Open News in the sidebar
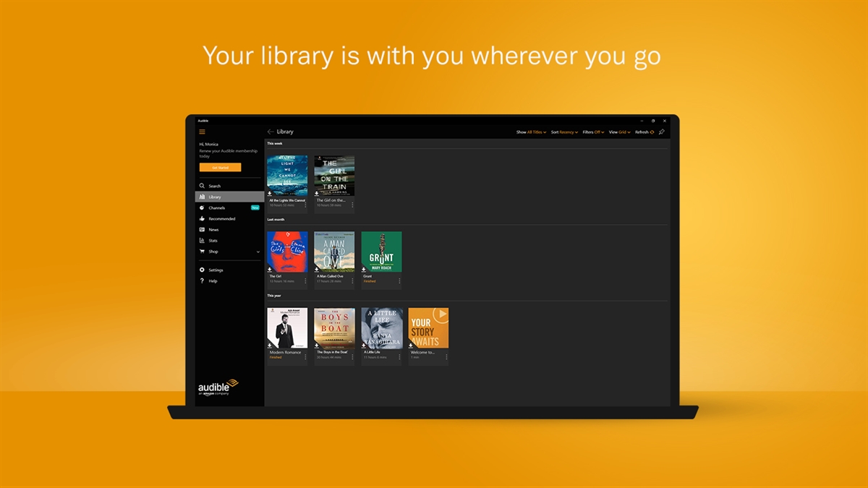Image resolution: width=868 pixels, height=488 pixels. click(229, 229)
